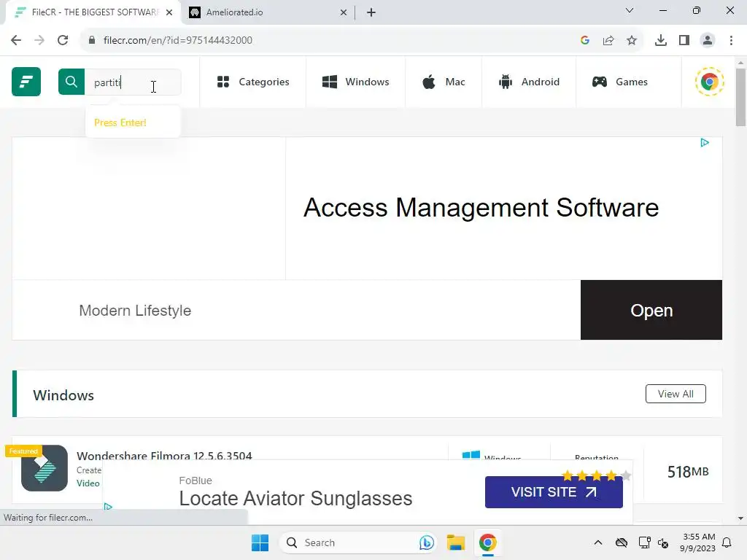
Task: Open Wondershare Filmora app icon thumbnail
Action: pyautogui.click(x=44, y=468)
